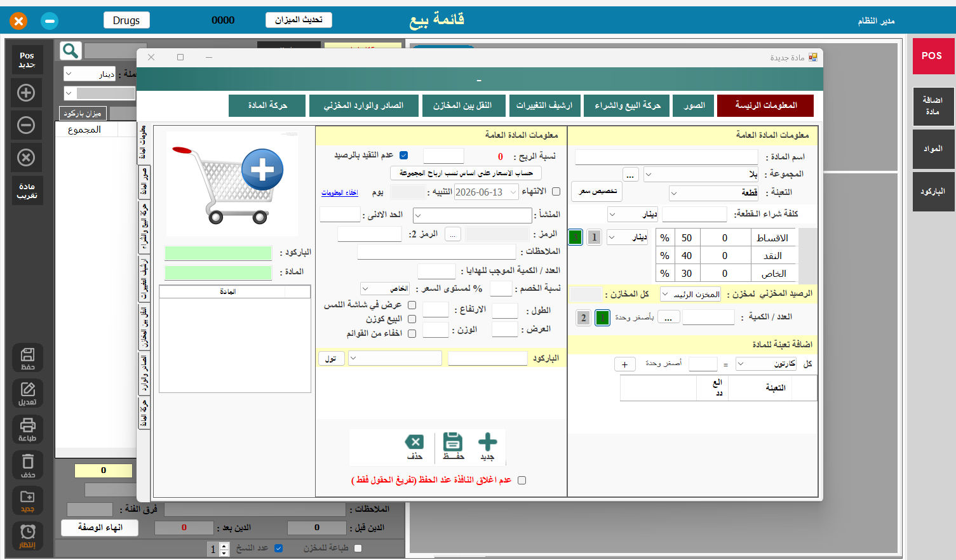Click the green plus جديد icon in dialog
Screen dimensions: 956x560
pos(487,446)
